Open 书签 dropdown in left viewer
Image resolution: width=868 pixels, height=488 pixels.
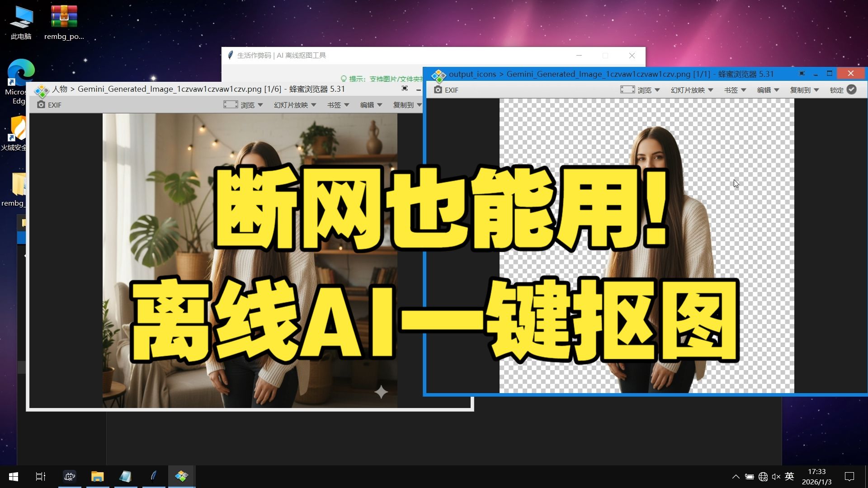click(x=338, y=105)
